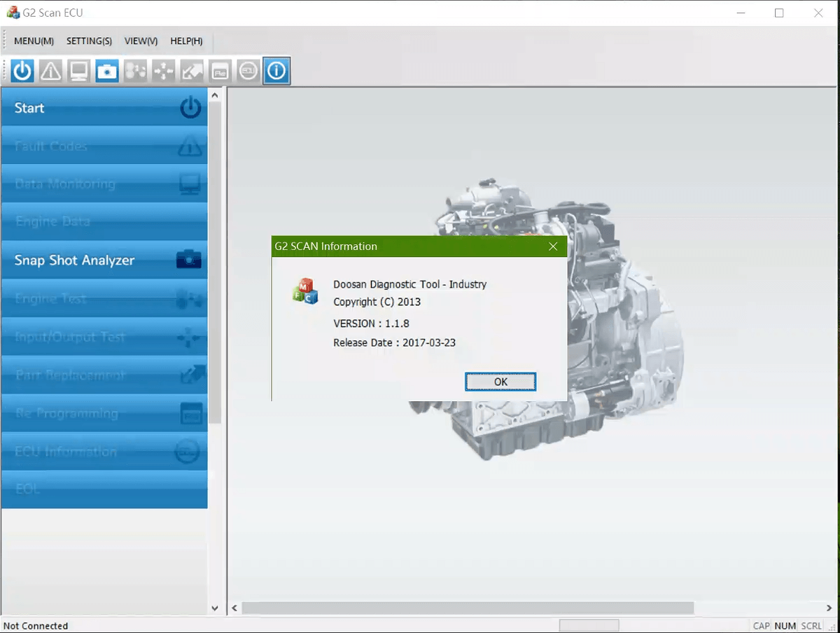The image size is (840, 633).
Task: Open the SETTING(S) menu
Action: point(89,41)
